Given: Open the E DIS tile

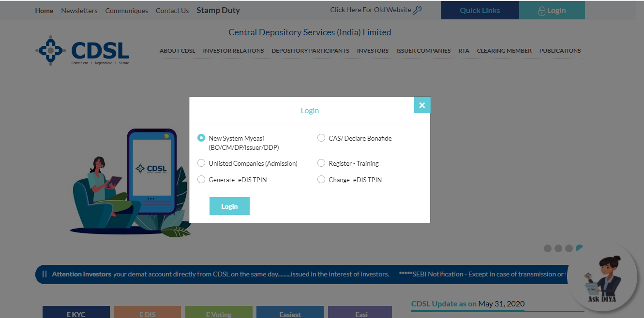Looking at the screenshot, I should (147, 312).
